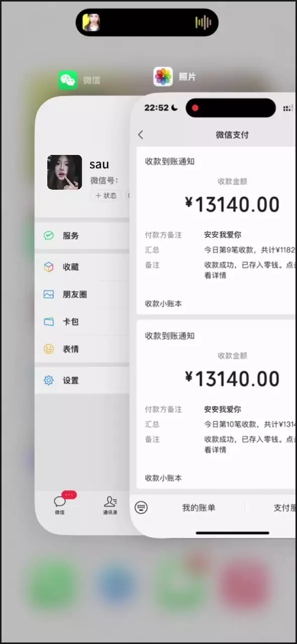
Task: Go back using the chevron arrow
Action: pyautogui.click(x=140, y=134)
